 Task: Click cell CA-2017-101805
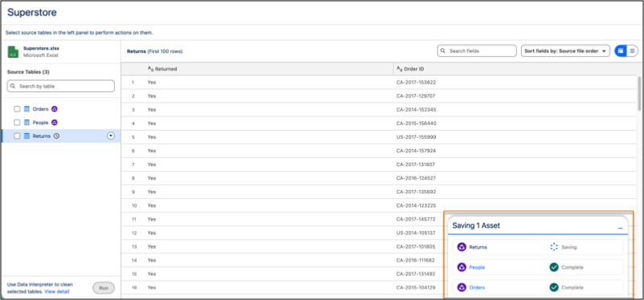point(416,246)
